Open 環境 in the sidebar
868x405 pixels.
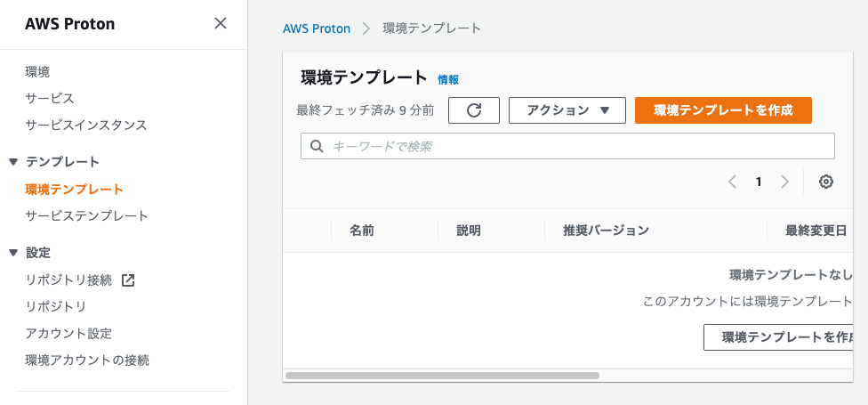[x=37, y=71]
